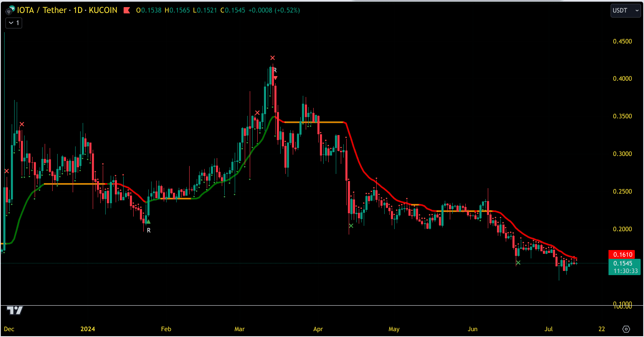The image size is (644, 337).
Task: Click the 22 date label on time axis
Action: tap(601, 329)
